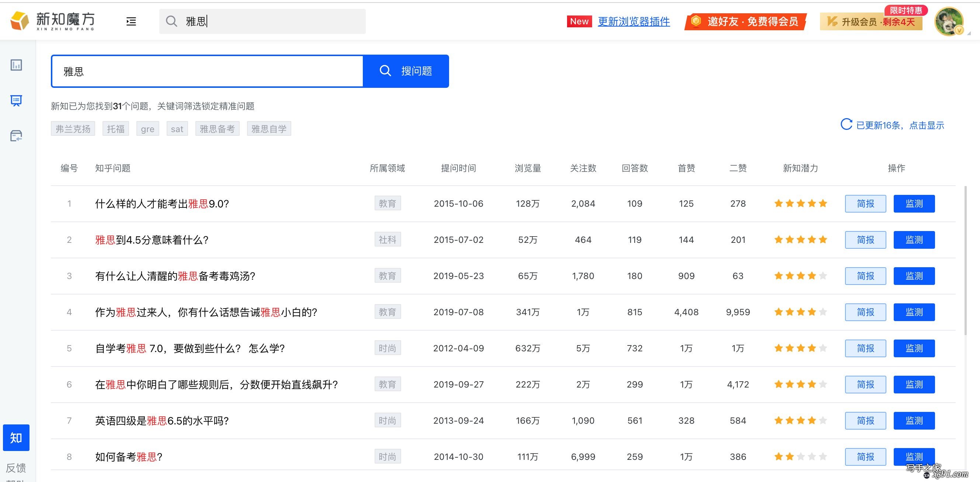Click the top 雅思 search field
This screenshot has height=482, width=980.
click(263, 21)
